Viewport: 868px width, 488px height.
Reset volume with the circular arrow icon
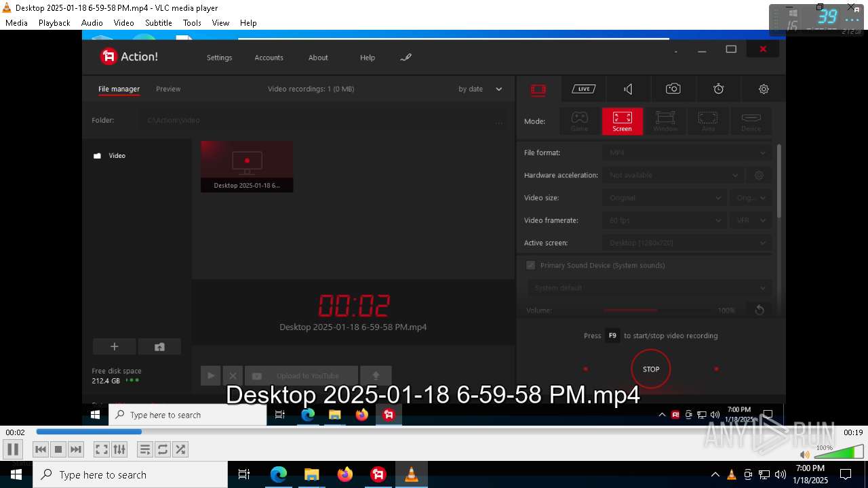[759, 310]
